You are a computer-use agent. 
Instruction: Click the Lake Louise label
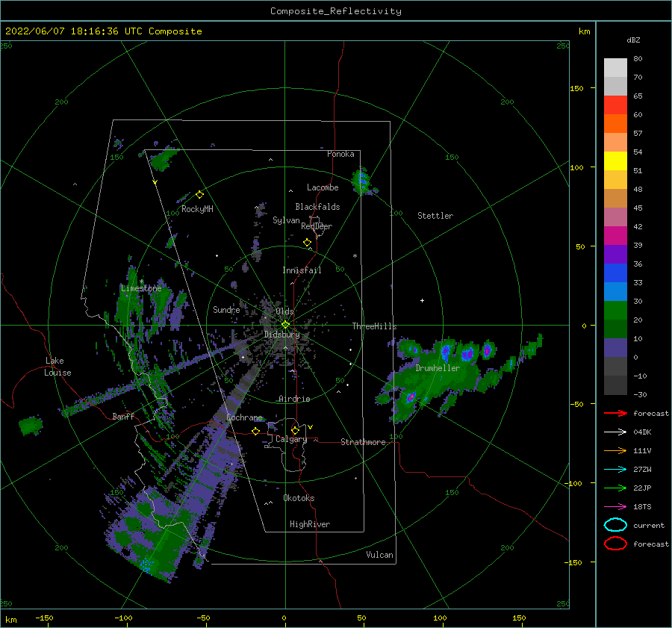tap(57, 367)
